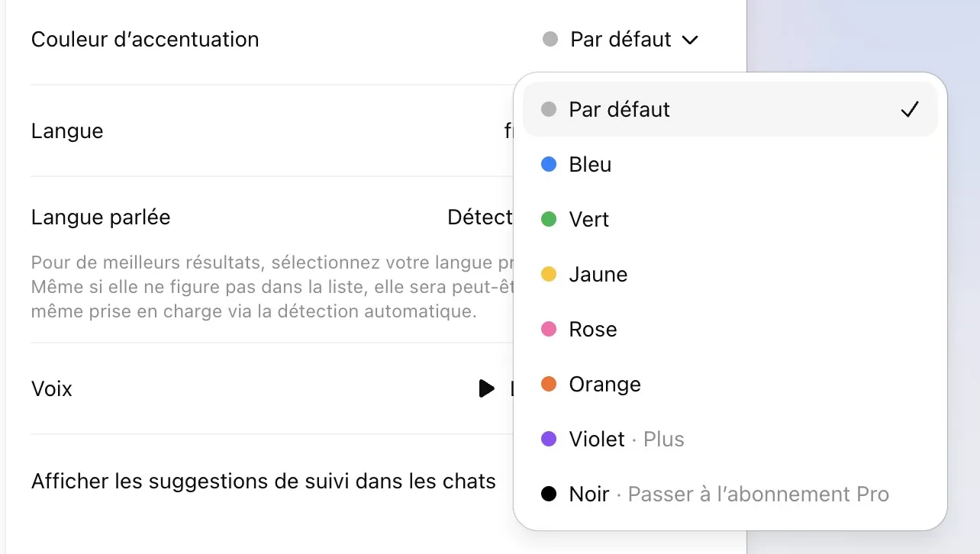
Task: Click the blue color dot beside Bleu
Action: (548, 164)
